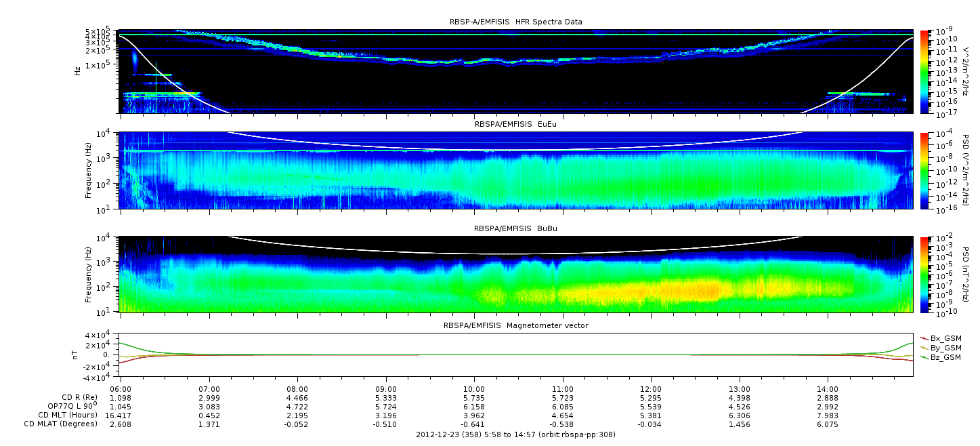Click the EuEu PSD color bar
The image size is (980, 446).
pyautogui.click(x=925, y=171)
